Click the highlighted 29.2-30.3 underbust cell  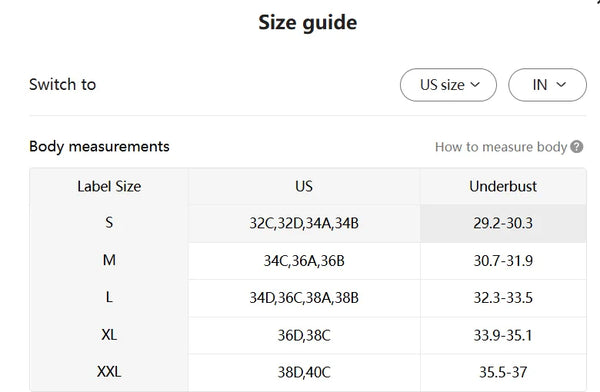pos(503,223)
